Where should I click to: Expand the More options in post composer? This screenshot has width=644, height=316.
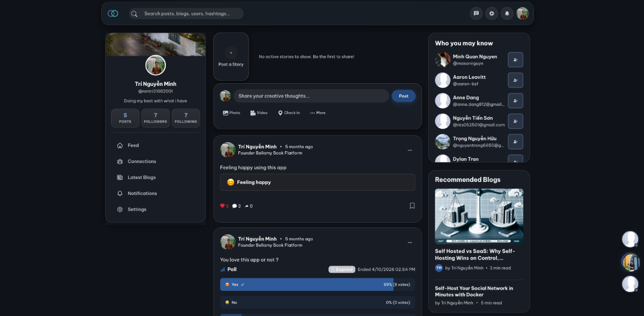click(x=318, y=113)
